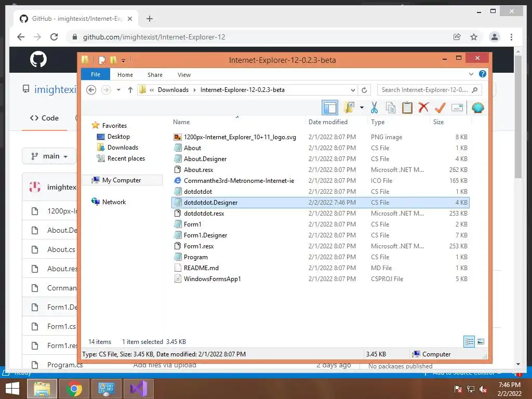
Task: Click the orange checkmark Properties icon
Action: click(440, 108)
